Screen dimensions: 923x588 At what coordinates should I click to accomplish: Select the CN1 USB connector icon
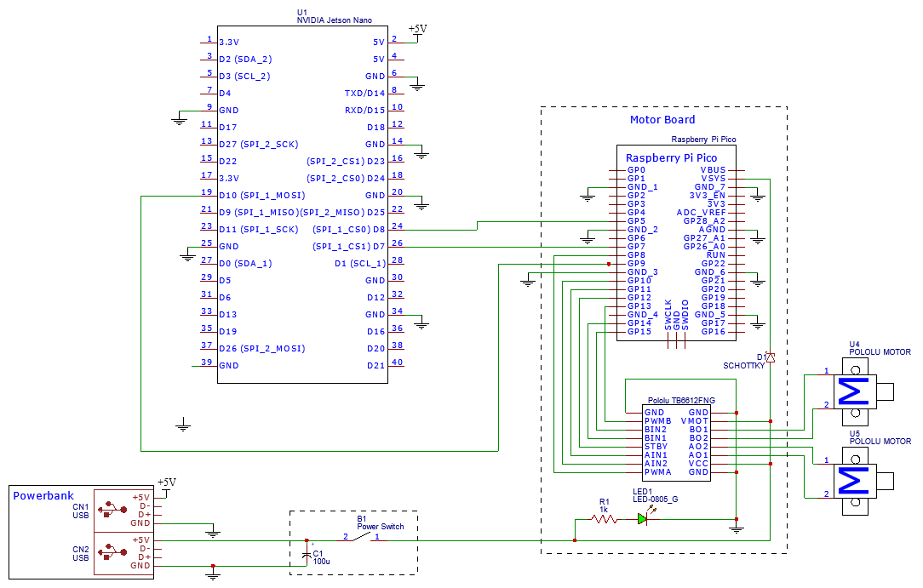[x=112, y=510]
